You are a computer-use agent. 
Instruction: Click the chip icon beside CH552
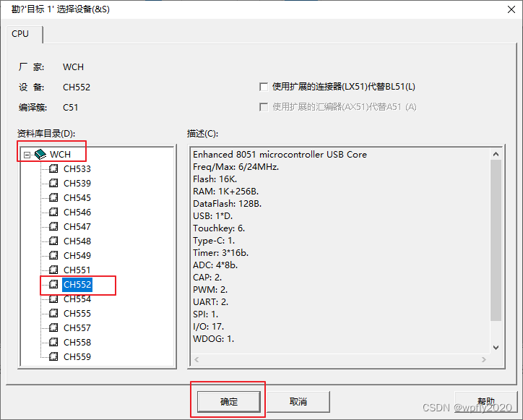pos(53,284)
